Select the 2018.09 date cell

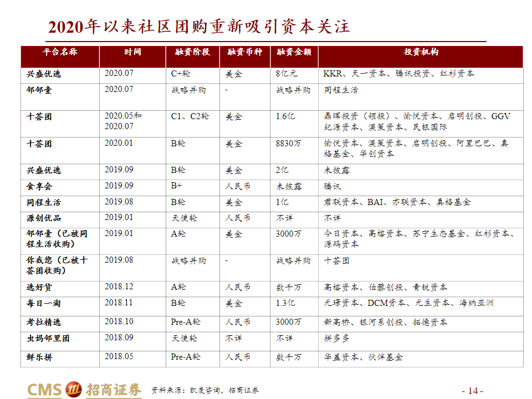(x=119, y=337)
